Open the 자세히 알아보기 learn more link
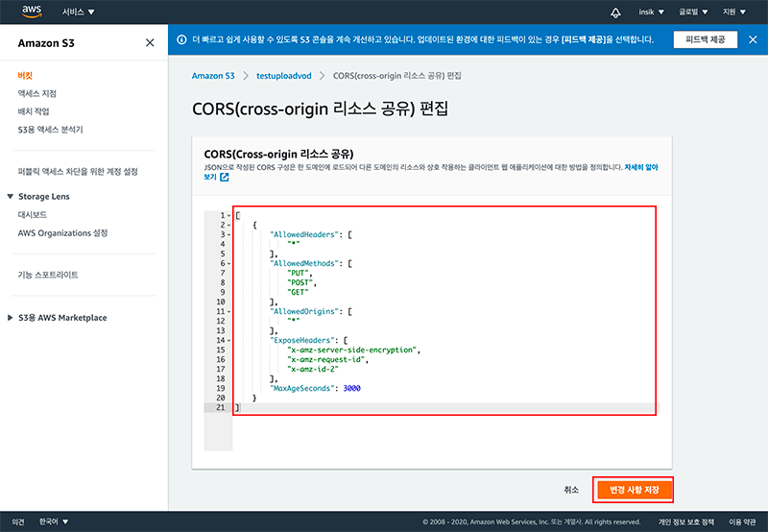768x532 pixels. coord(640,167)
